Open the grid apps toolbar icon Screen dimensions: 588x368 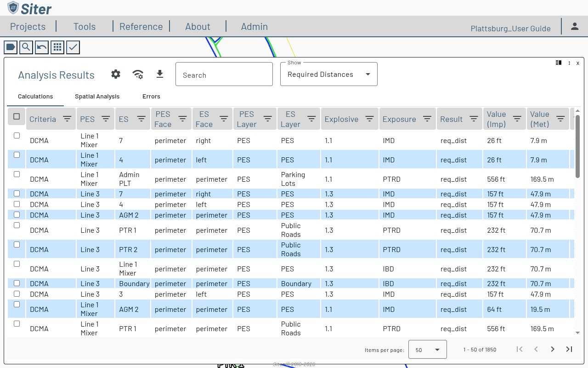[x=57, y=47]
